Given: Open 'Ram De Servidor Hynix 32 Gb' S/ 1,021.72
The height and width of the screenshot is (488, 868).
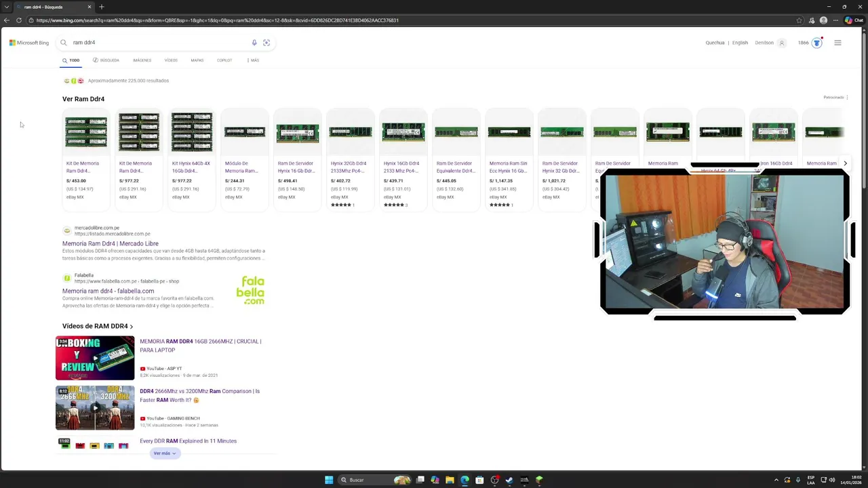Looking at the screenshot, I should [x=562, y=159].
